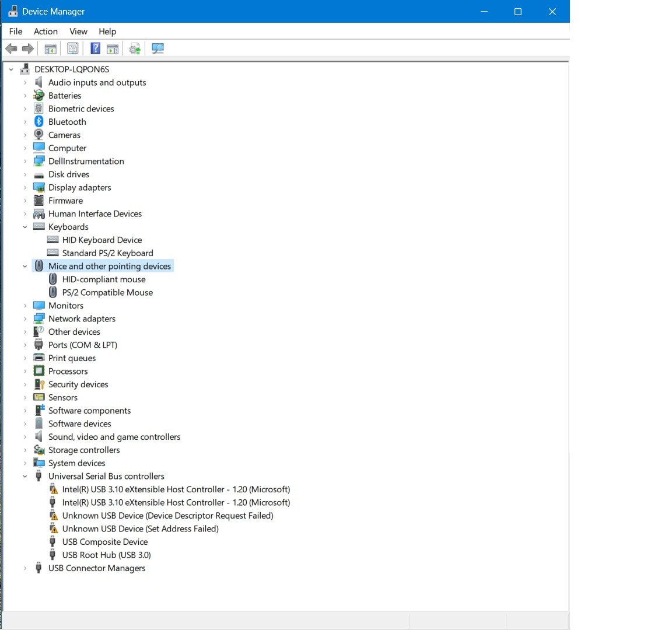Click the Firmware chip icon
This screenshot has height=630, width=672.
[x=39, y=201]
